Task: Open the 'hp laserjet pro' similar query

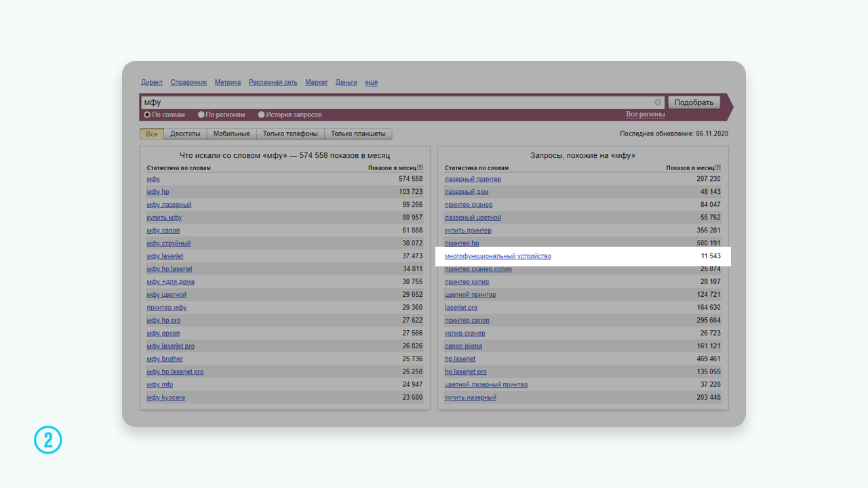Action: point(466,372)
